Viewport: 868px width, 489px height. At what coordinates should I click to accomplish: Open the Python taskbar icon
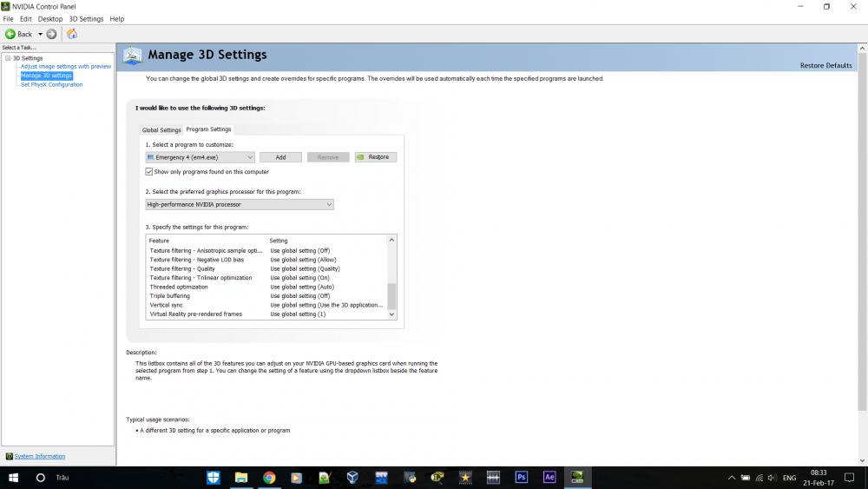(x=409, y=478)
